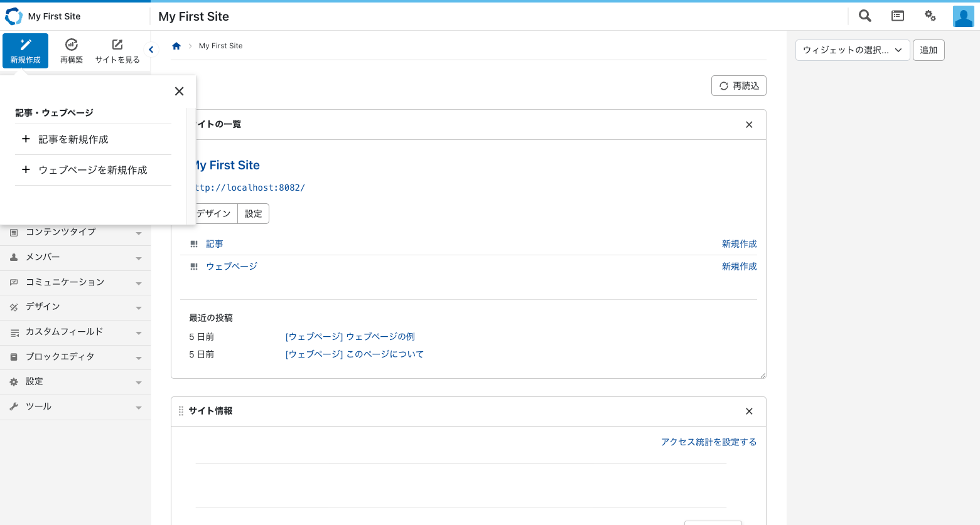Image resolution: width=980 pixels, height=525 pixels.
Task: Collapse the sidebar with the chevron
Action: click(151, 50)
